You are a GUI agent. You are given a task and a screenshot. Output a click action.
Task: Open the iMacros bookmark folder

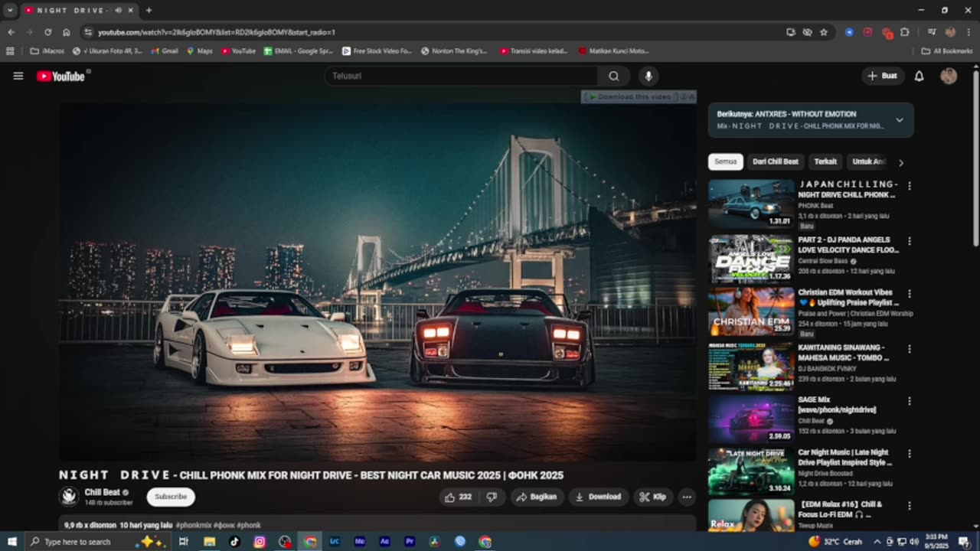(x=47, y=51)
